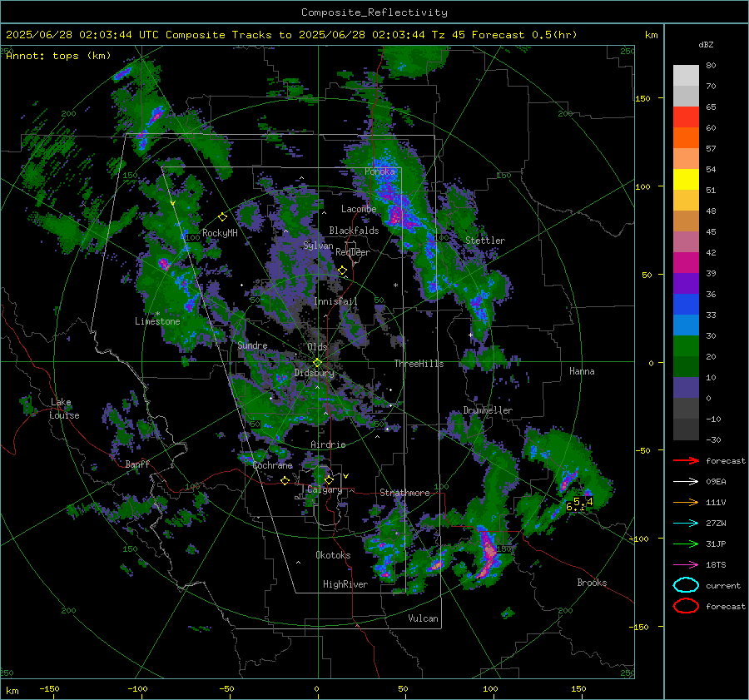Select the orange 111V track arrow

686,502
